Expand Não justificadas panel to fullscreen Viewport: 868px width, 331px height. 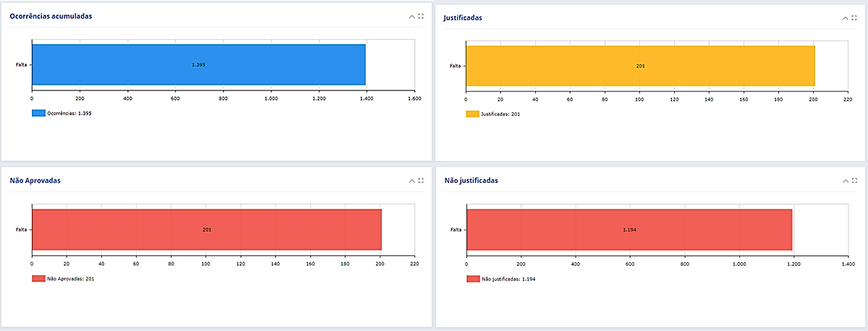tap(854, 181)
